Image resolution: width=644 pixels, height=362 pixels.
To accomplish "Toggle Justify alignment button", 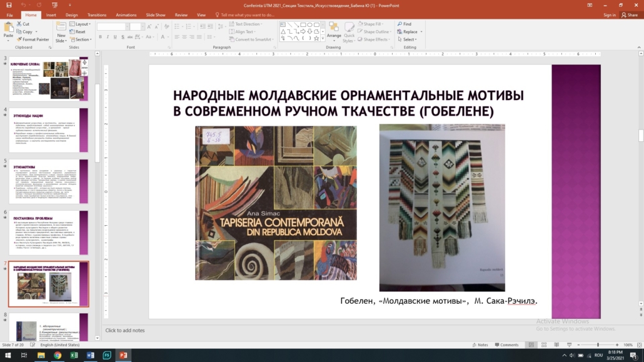I will [x=199, y=37].
